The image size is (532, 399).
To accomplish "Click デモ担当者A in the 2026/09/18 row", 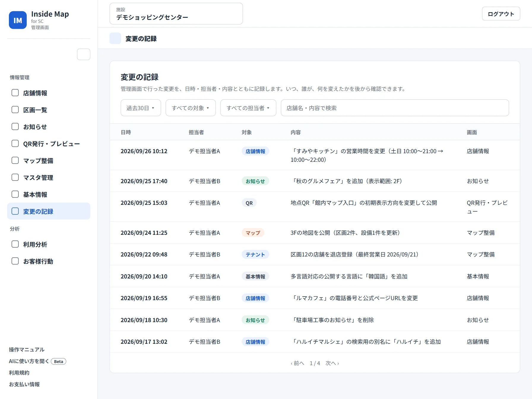I will [205, 320].
